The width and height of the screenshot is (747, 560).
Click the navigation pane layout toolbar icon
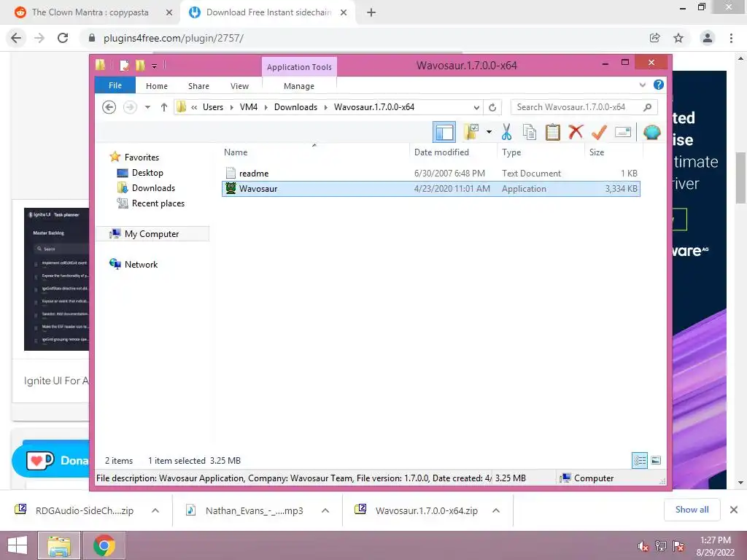click(x=444, y=132)
